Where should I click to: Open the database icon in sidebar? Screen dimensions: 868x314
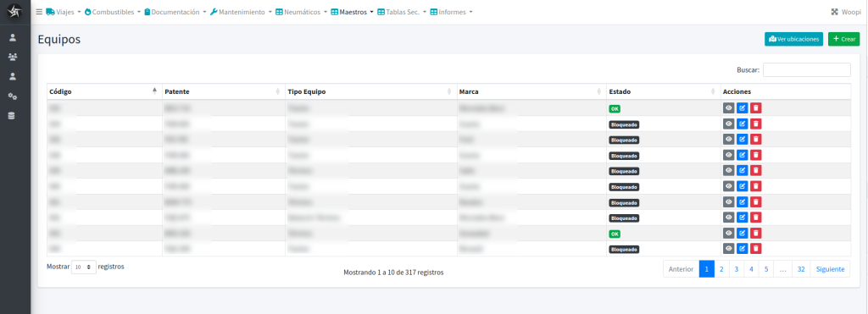point(12,116)
